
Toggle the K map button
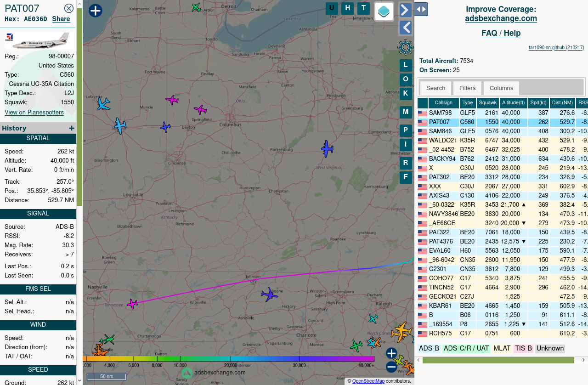tap(406, 94)
